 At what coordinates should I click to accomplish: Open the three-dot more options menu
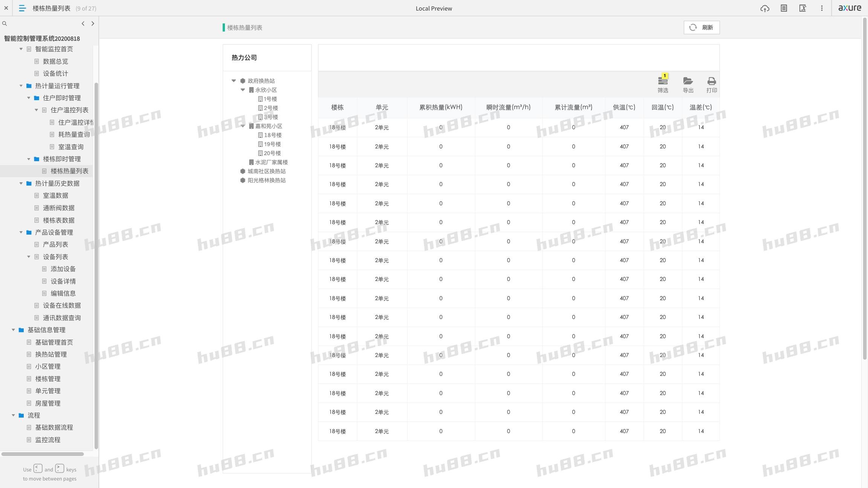[x=822, y=8]
